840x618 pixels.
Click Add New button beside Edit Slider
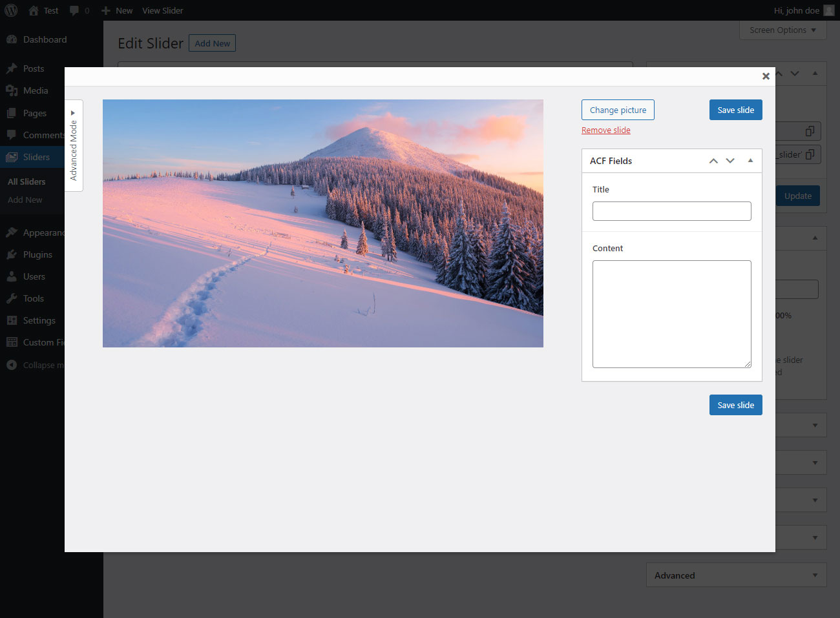[212, 43]
